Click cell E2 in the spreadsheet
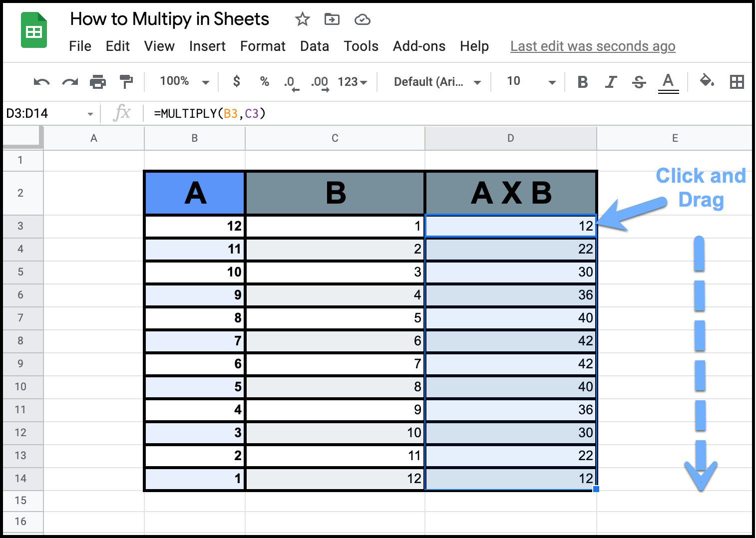Screen dimensions: 756x538 point(675,193)
